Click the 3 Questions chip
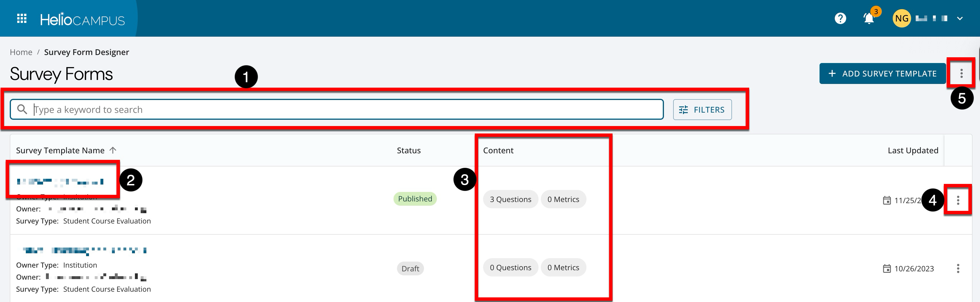Viewport: 980px width, 302px height. click(510, 199)
